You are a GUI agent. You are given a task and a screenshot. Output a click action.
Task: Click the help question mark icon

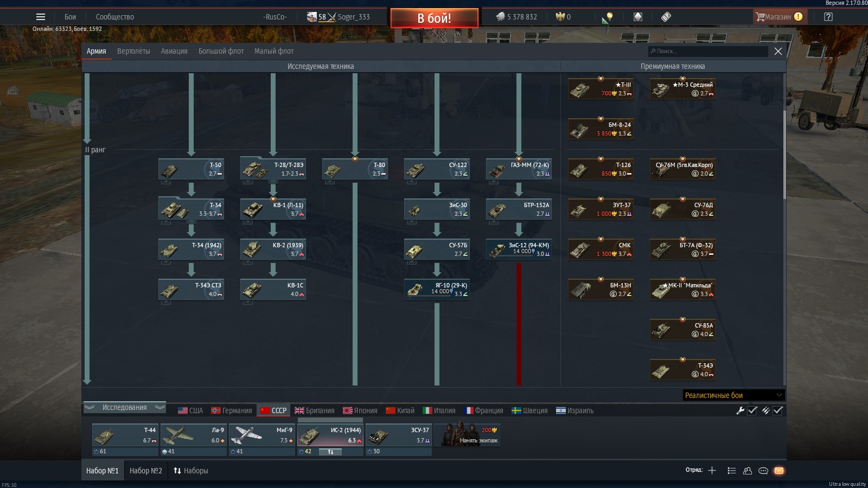(x=828, y=17)
